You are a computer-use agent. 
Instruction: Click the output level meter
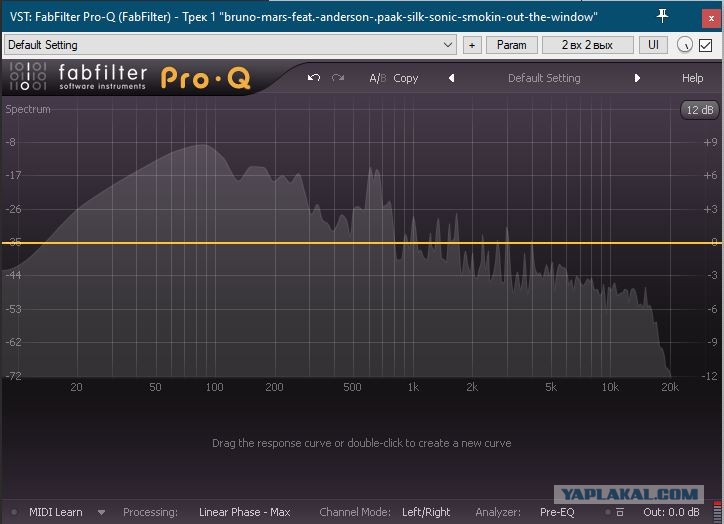(x=717, y=511)
